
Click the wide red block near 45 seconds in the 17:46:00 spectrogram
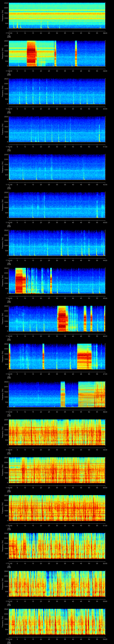tap(84, 357)
